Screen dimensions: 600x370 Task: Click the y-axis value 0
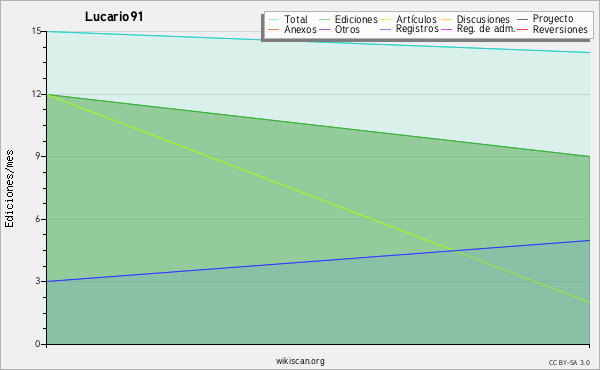[38, 344]
